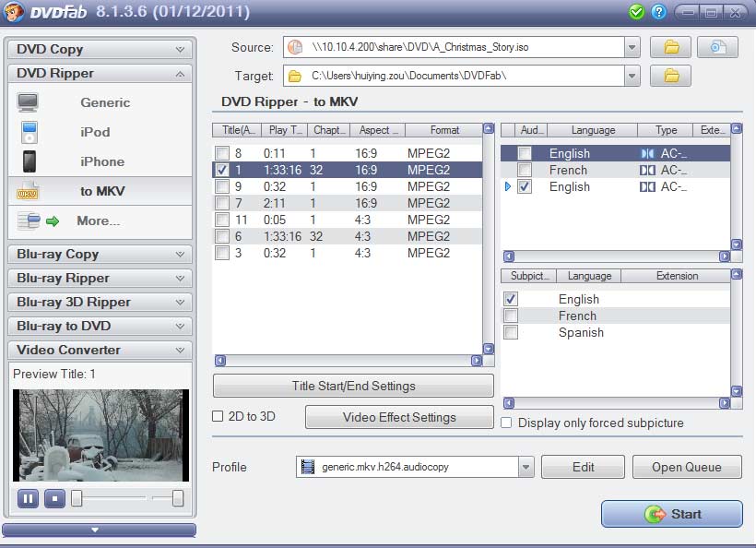Tick the French subpicture checkbox

(x=511, y=316)
